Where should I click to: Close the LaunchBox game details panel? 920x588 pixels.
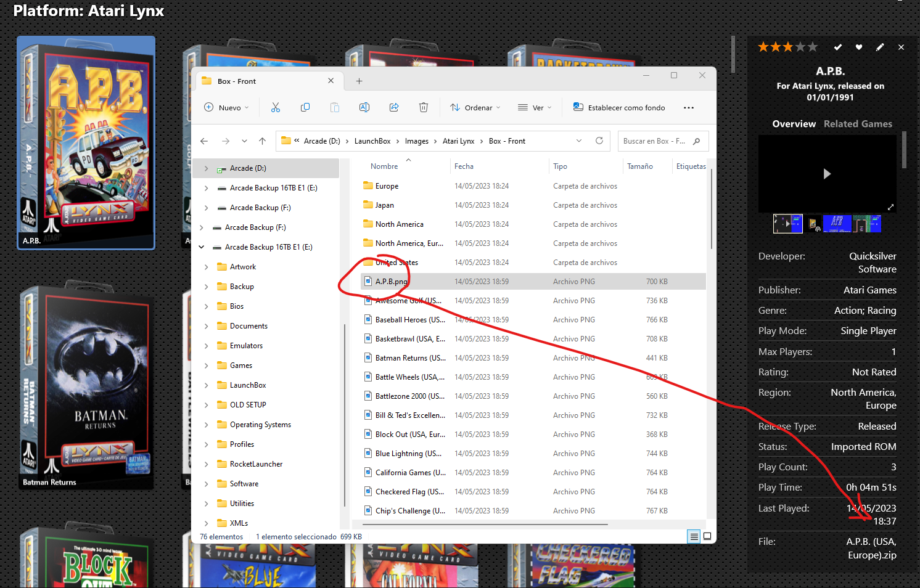click(901, 47)
